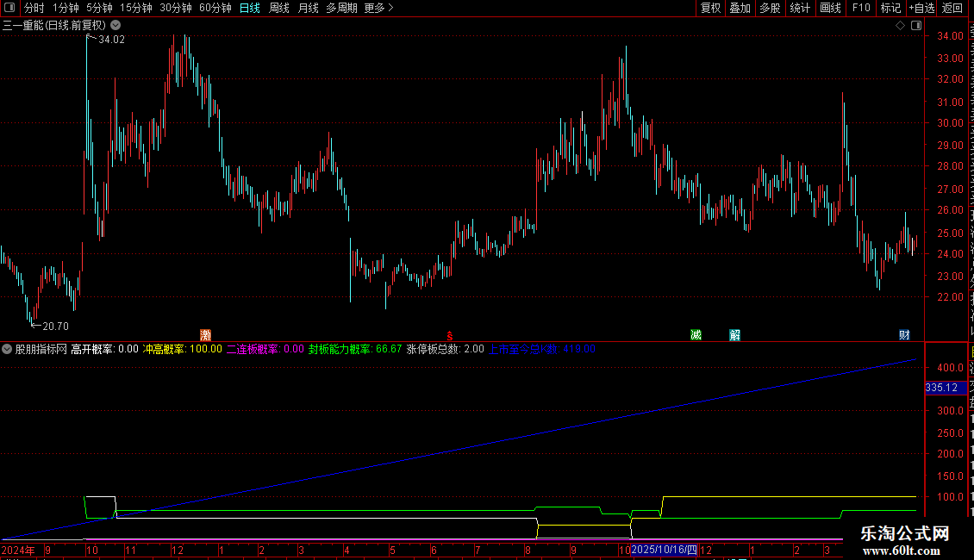Click the 34.00 price axis label
Viewport: 974px width, 560px height.
951,36
